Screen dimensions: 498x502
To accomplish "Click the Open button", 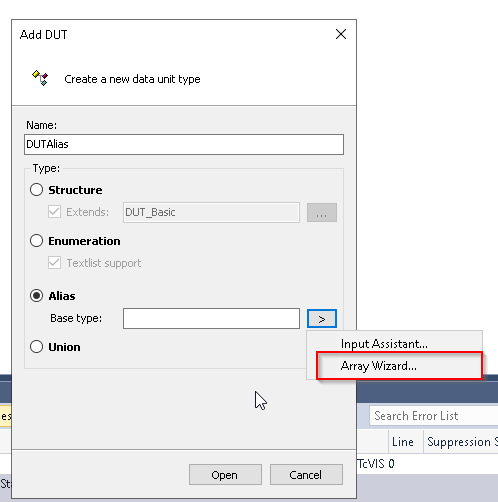I will 225,475.
